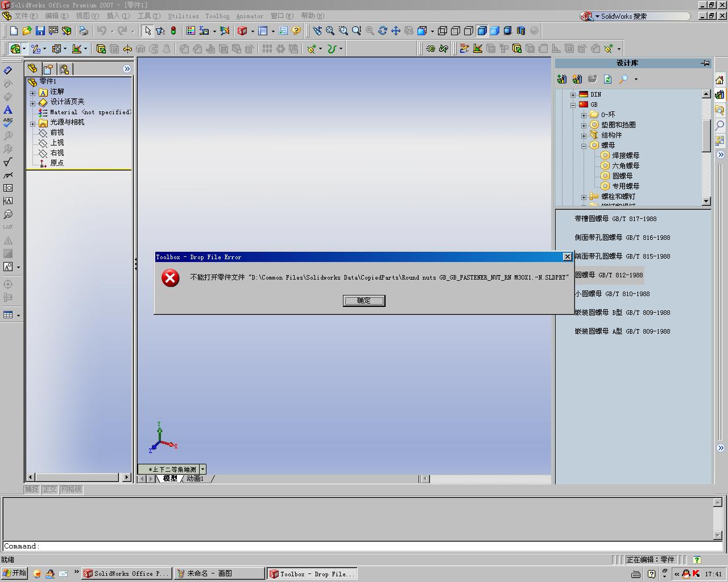Open the SolidWorks 搜索 dropdown arrow
Image resolution: width=728 pixels, height=582 pixels.
pyautogui.click(x=597, y=16)
